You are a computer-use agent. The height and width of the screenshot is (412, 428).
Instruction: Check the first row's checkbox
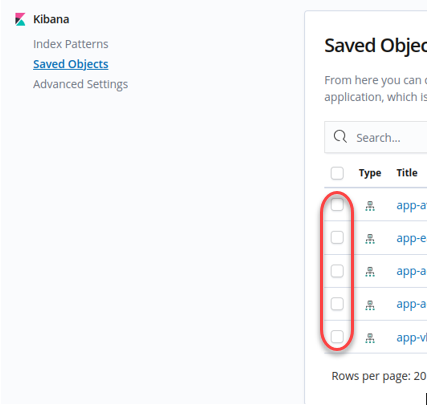pyautogui.click(x=337, y=205)
